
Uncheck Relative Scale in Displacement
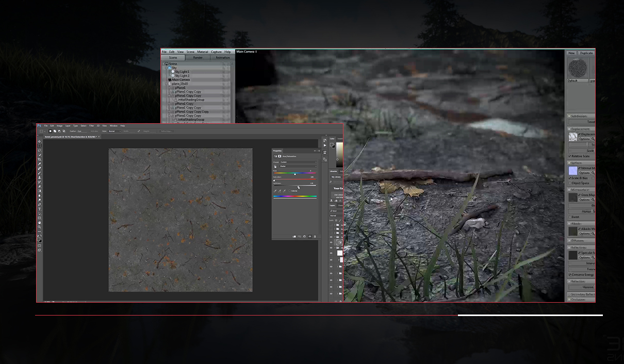(570, 156)
